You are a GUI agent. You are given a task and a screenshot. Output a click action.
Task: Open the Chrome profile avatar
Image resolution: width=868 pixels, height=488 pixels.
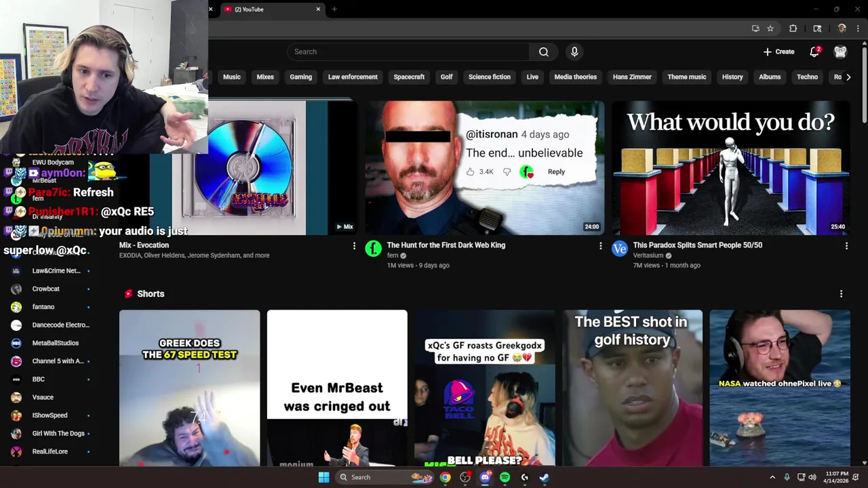pyautogui.click(x=842, y=28)
